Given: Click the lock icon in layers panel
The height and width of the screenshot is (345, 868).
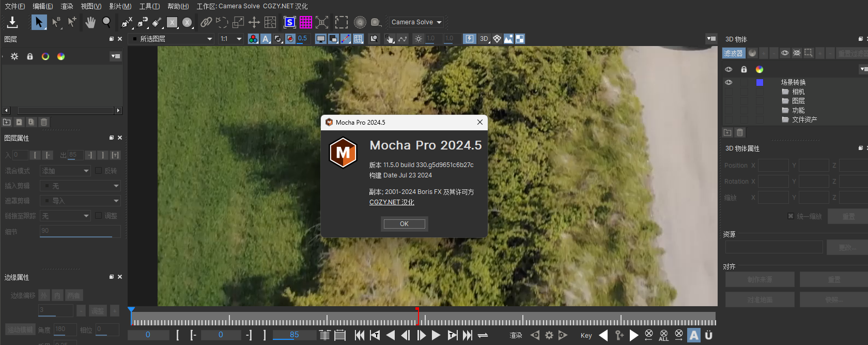Looking at the screenshot, I should (x=30, y=56).
